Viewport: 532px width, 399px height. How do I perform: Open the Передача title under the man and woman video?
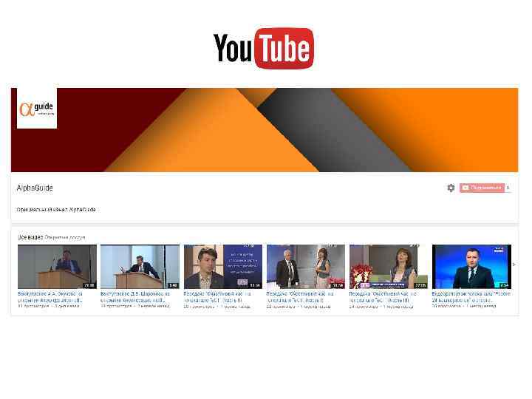click(300, 297)
